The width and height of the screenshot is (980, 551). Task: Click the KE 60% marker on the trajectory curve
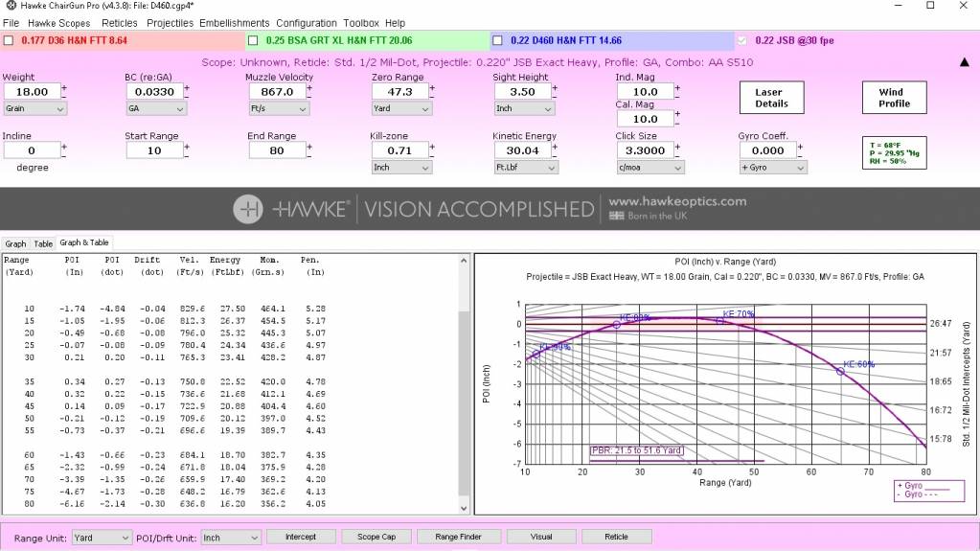[x=840, y=372]
